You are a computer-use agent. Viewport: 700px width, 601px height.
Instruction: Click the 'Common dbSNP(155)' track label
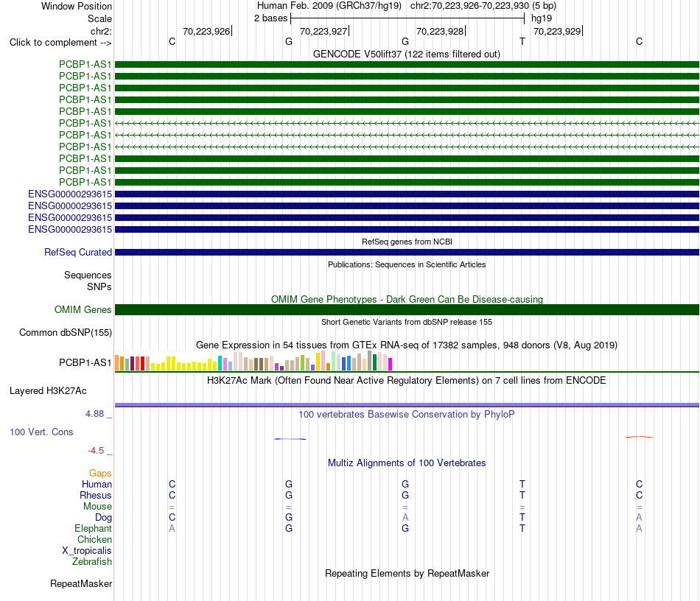pyautogui.click(x=66, y=332)
